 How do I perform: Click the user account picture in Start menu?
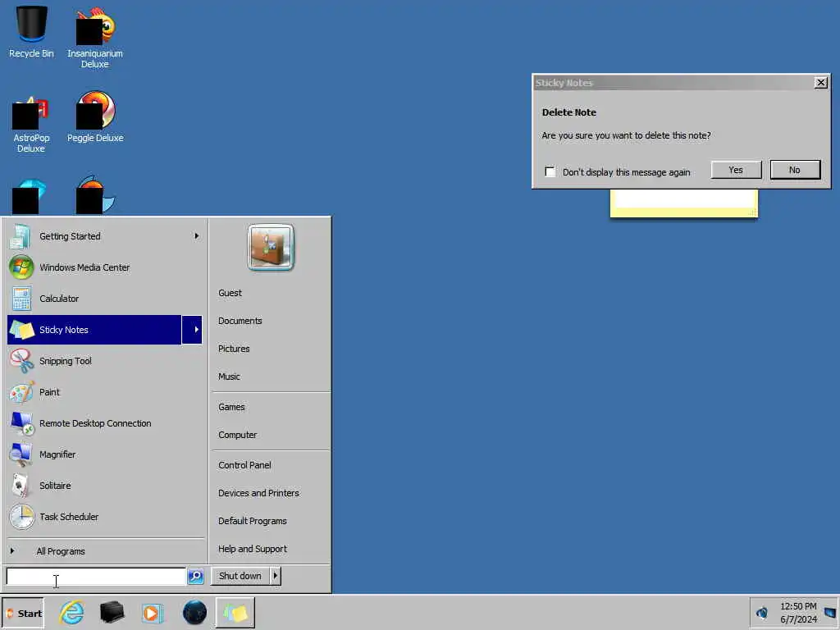pyautogui.click(x=271, y=247)
